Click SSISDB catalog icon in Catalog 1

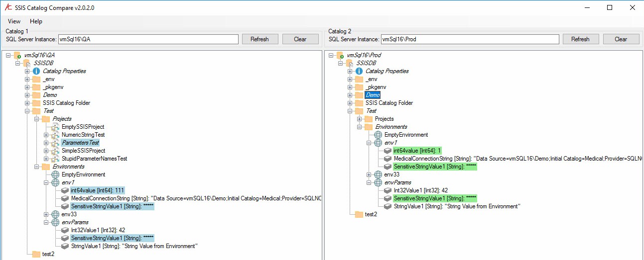click(27, 63)
